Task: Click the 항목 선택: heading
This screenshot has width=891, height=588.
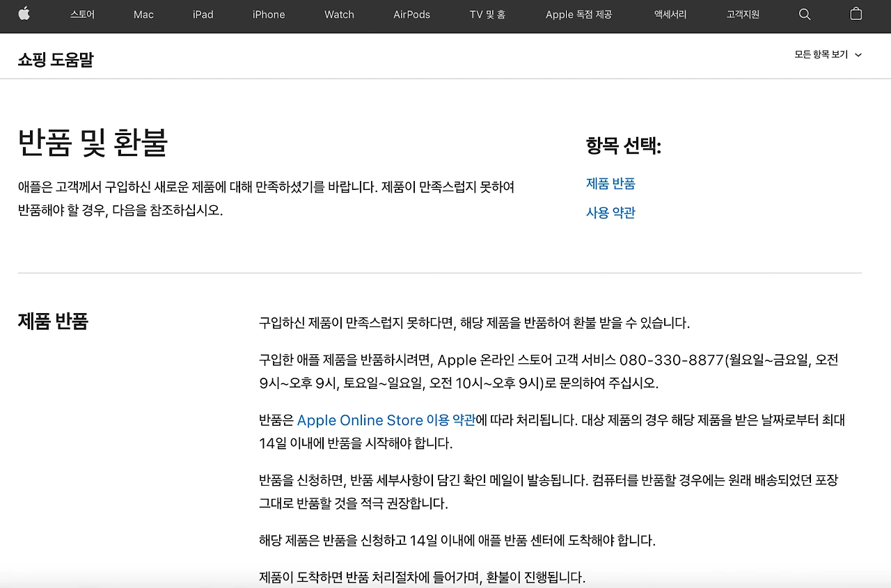Action: click(624, 146)
